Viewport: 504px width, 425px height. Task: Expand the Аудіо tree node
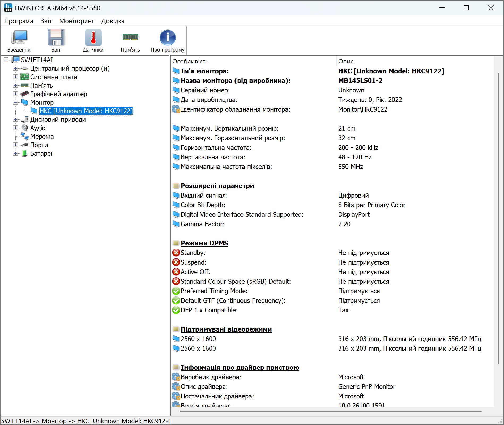coord(15,128)
